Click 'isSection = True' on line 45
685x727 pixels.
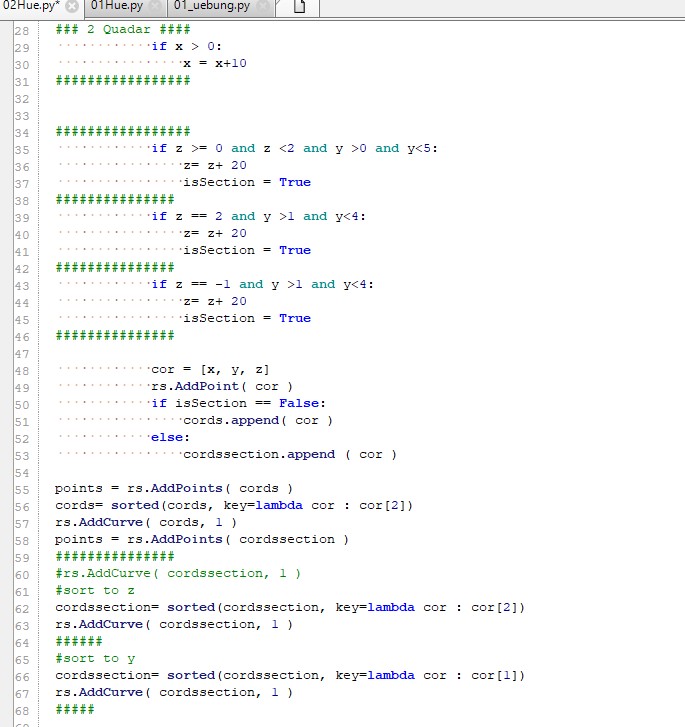coord(247,319)
